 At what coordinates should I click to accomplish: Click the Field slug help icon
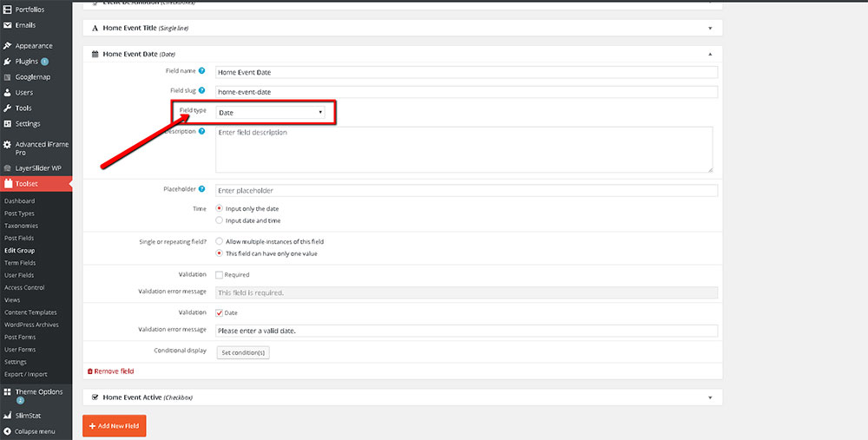pyautogui.click(x=202, y=90)
